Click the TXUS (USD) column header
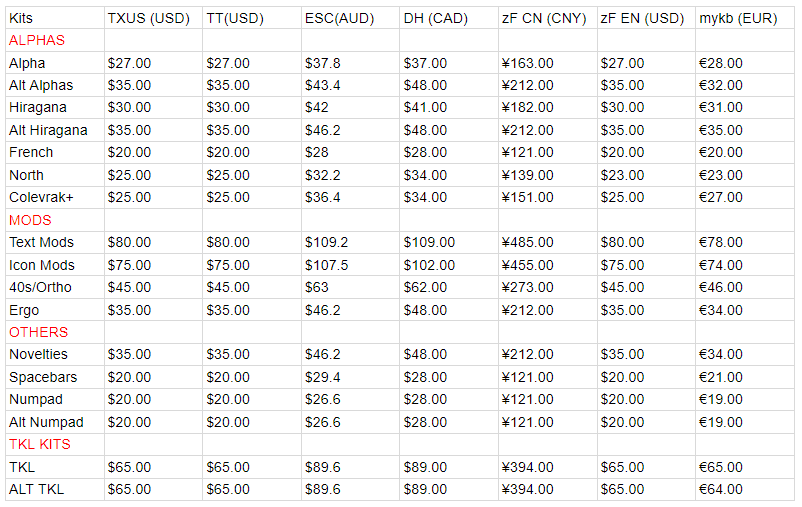The height and width of the screenshot is (507, 802). pyautogui.click(x=148, y=18)
